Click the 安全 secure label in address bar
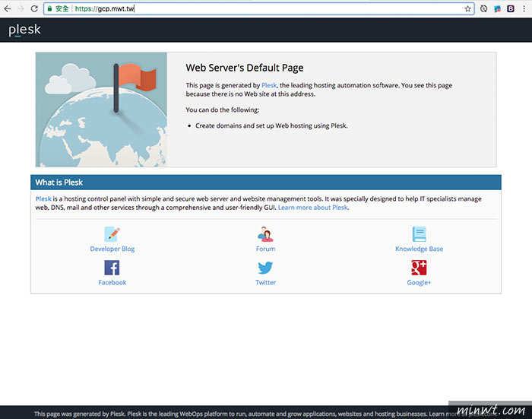The image size is (532, 419). pos(62,9)
